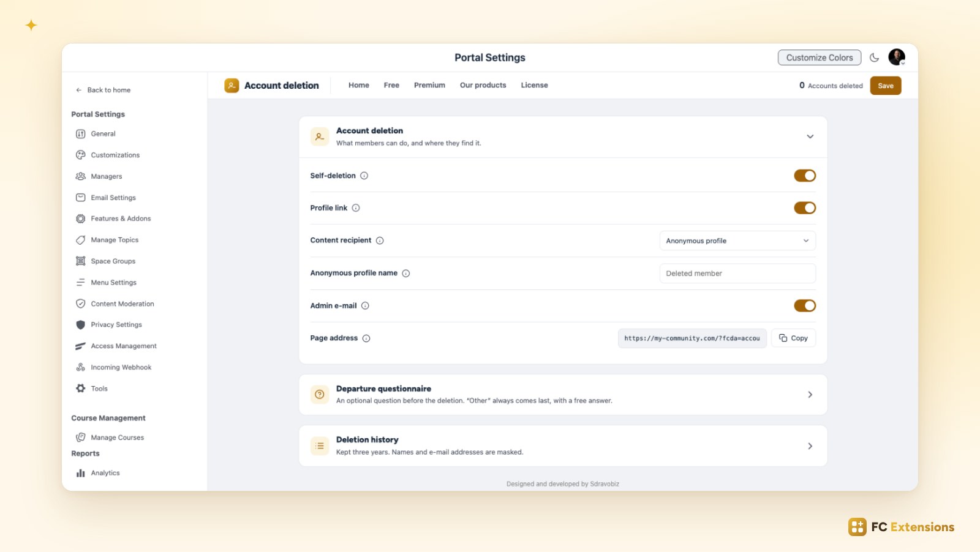
Task: Click the Email Settings envelope icon
Action: [x=80, y=198]
